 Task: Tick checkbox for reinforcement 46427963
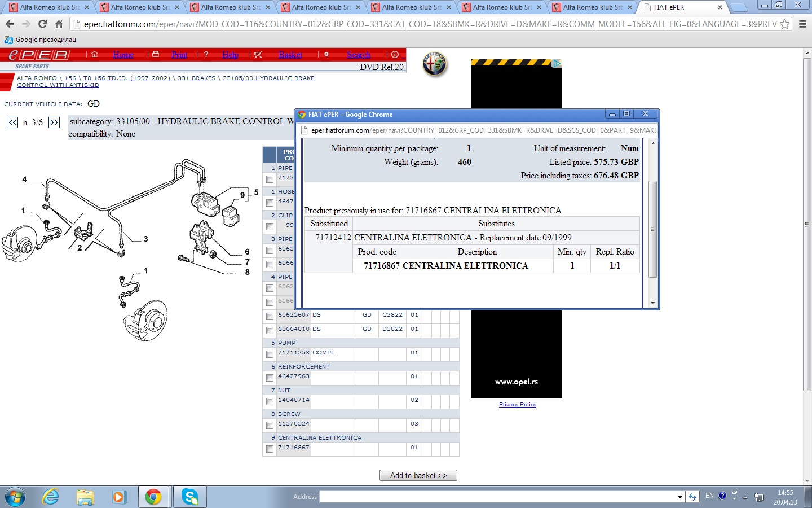point(270,378)
